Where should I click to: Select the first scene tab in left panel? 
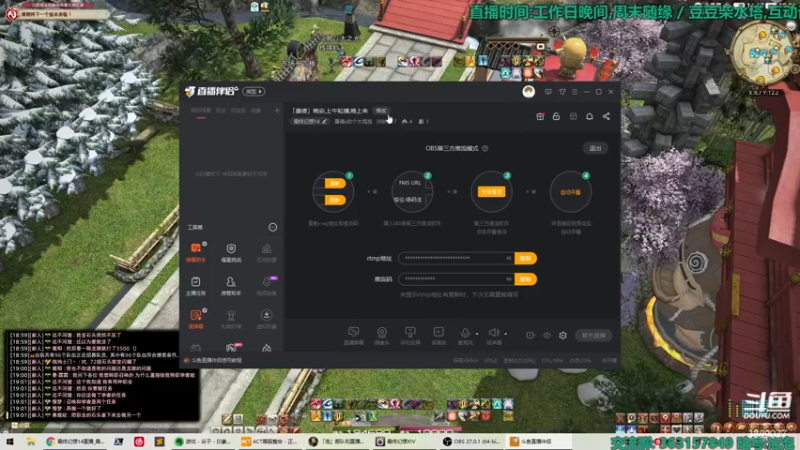[x=201, y=111]
